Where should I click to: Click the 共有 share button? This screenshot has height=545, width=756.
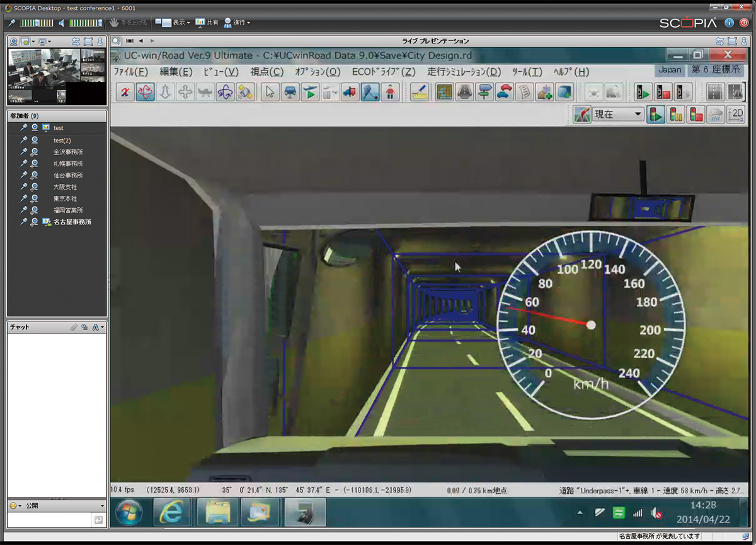(207, 23)
